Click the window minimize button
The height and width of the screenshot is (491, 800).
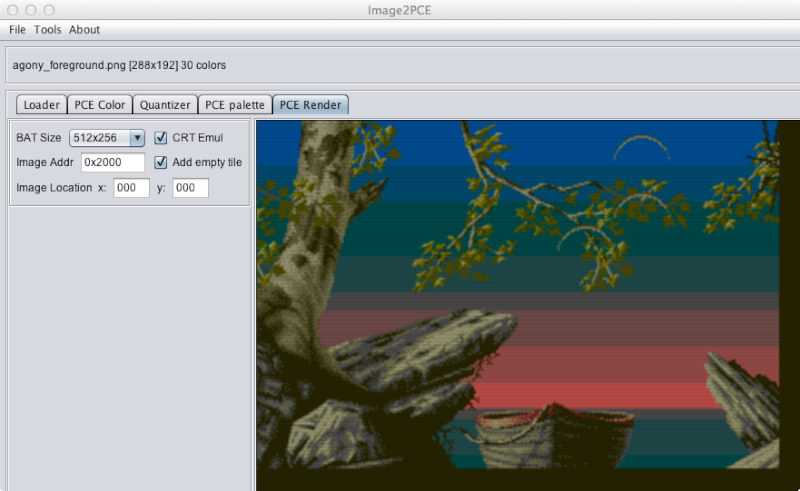tap(31, 10)
